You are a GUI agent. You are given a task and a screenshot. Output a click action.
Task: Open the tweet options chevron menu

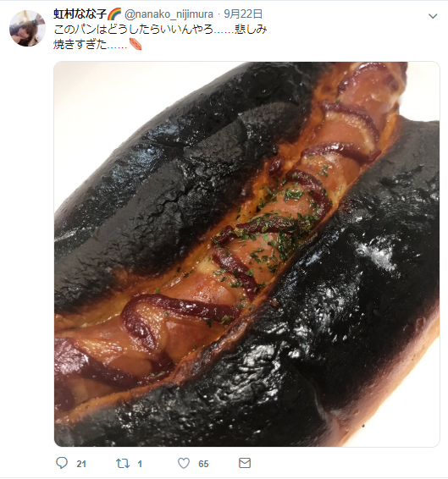point(433,16)
